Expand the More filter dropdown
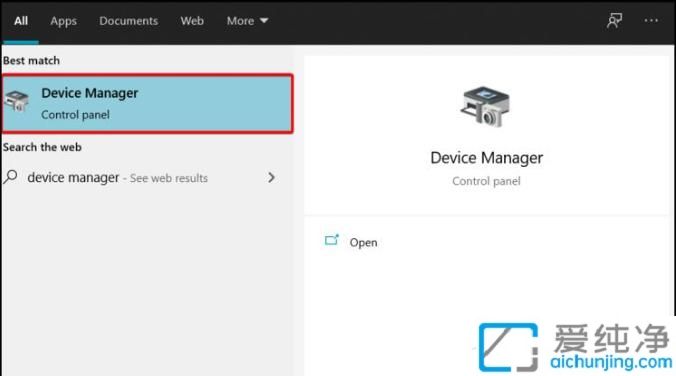676x376 pixels. 247,21
